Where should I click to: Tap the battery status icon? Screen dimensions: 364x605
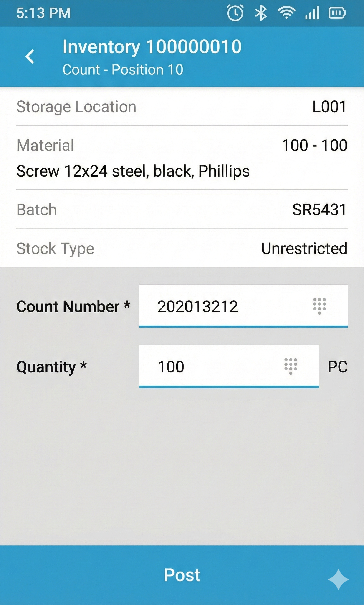(x=337, y=13)
